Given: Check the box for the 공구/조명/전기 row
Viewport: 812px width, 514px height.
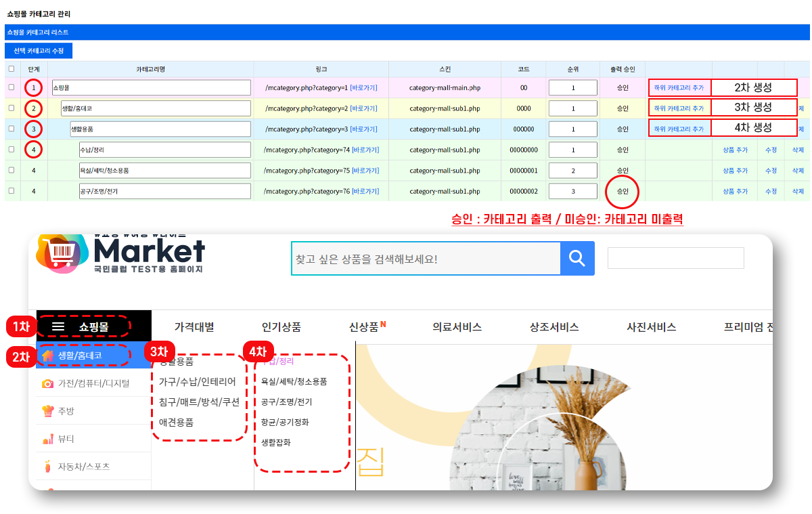Looking at the screenshot, I should (11, 191).
